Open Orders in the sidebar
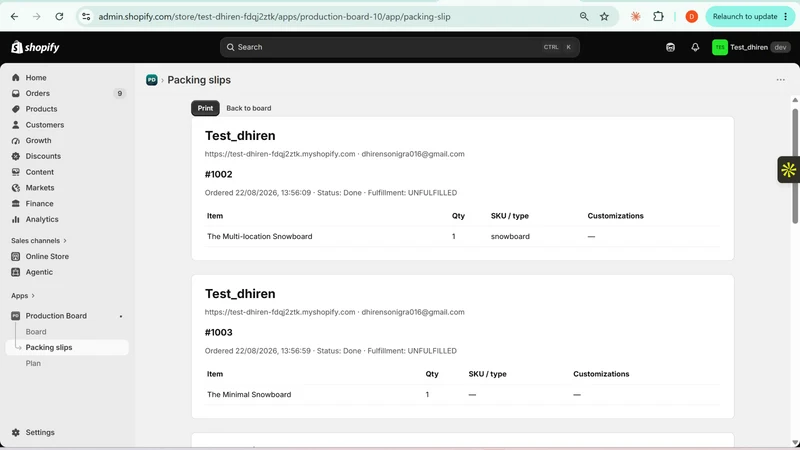The image size is (800, 450). [x=38, y=93]
